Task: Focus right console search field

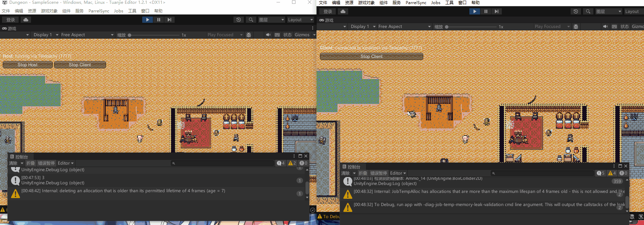Action: 542,173
